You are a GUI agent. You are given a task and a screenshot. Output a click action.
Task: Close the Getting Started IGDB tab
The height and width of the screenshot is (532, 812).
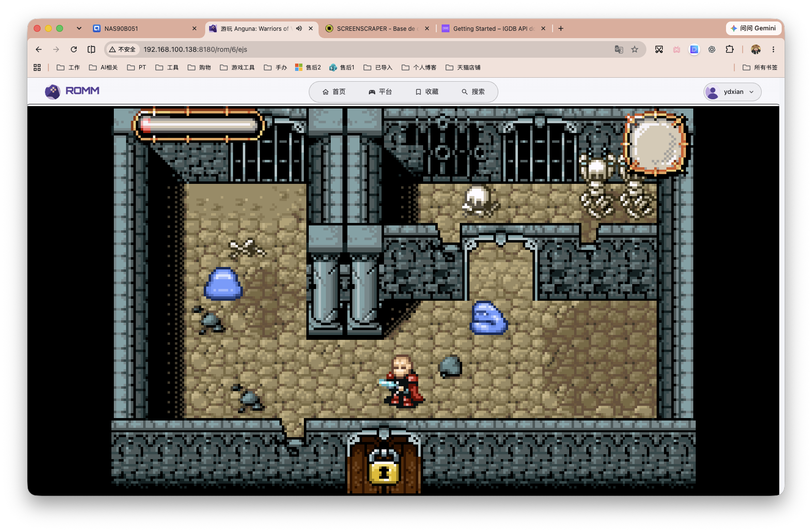pos(543,28)
